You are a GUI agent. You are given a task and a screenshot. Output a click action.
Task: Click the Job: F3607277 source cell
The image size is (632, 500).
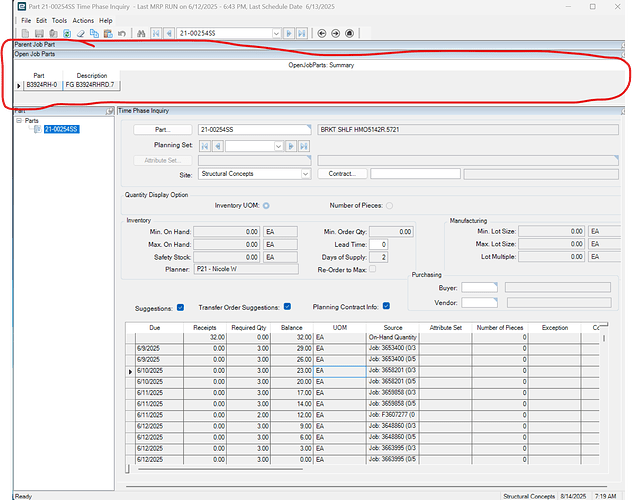coord(392,415)
